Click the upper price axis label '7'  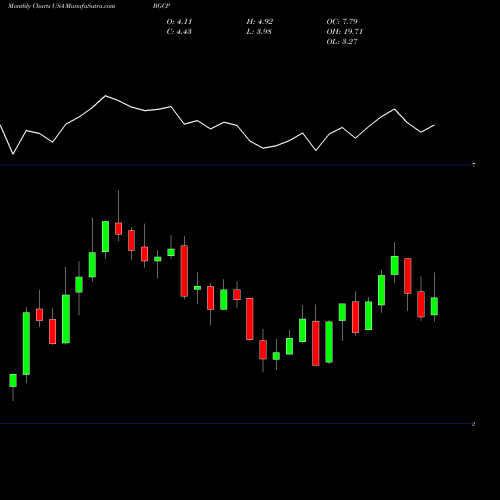tap(474, 165)
